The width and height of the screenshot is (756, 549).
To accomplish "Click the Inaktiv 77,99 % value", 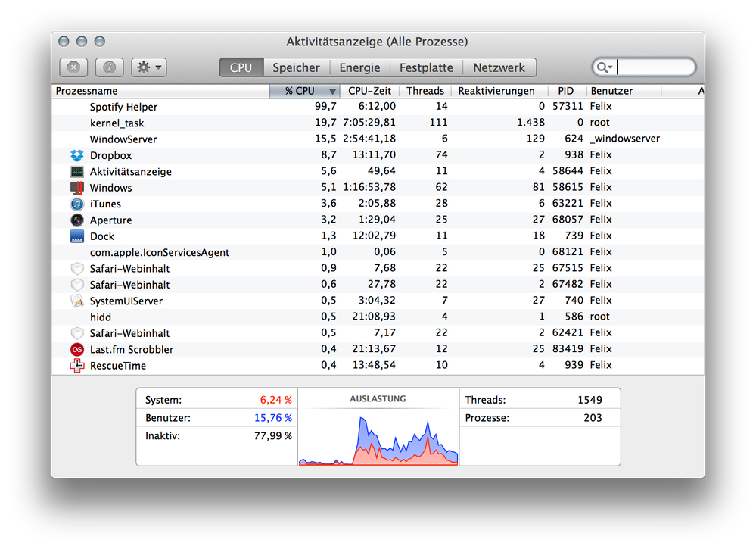I will pyautogui.click(x=273, y=436).
